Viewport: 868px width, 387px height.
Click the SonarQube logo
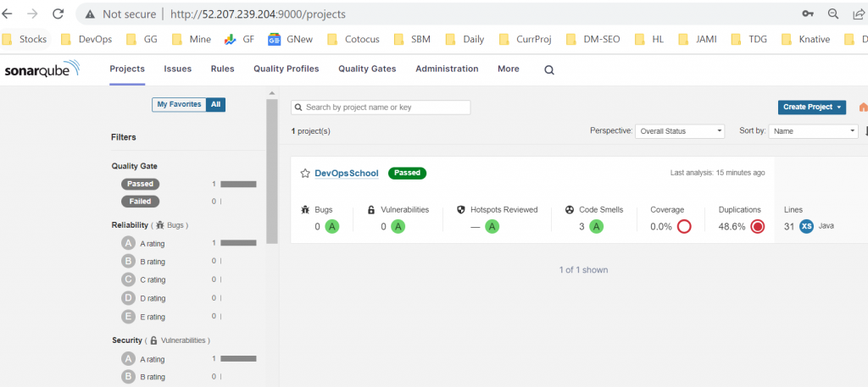tap(42, 69)
